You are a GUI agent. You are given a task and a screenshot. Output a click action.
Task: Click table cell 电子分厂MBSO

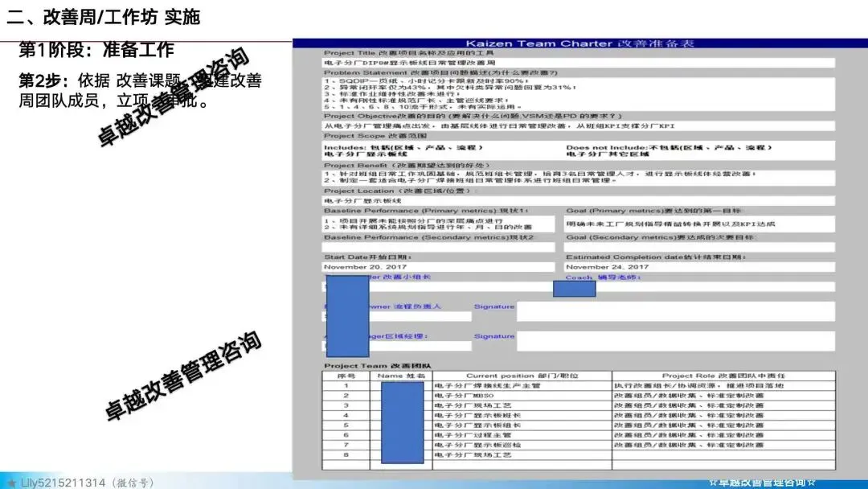click(x=522, y=396)
